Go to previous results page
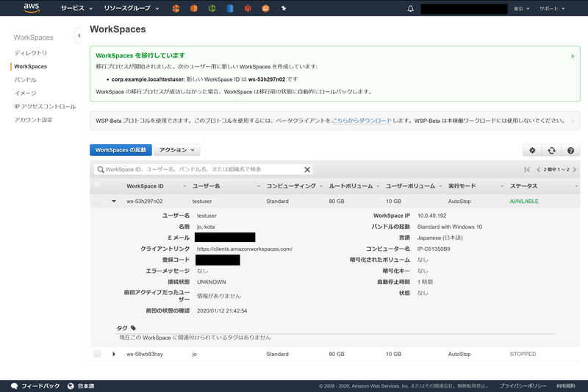 538,170
